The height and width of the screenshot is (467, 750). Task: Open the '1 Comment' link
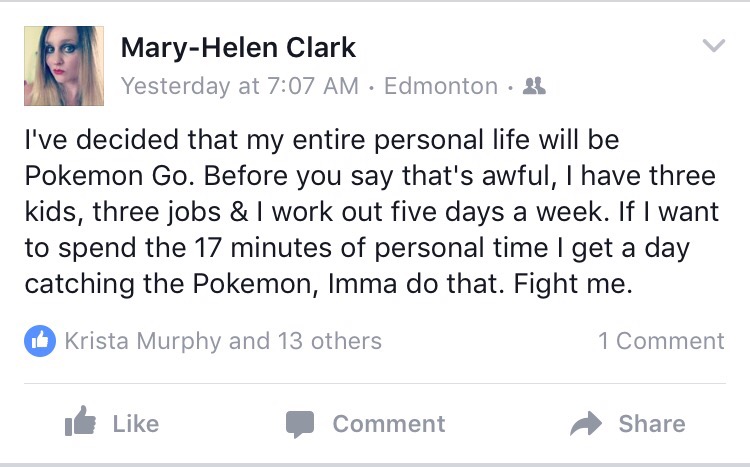(661, 341)
